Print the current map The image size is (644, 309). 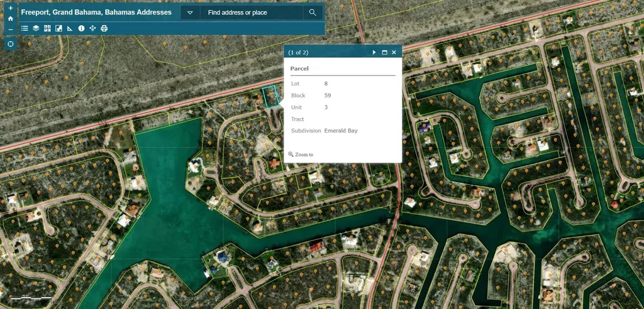pos(104,28)
